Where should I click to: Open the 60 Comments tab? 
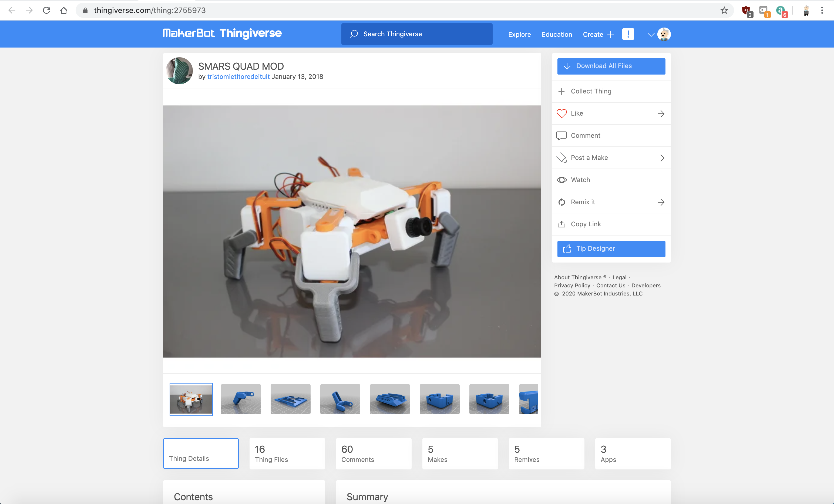(373, 453)
